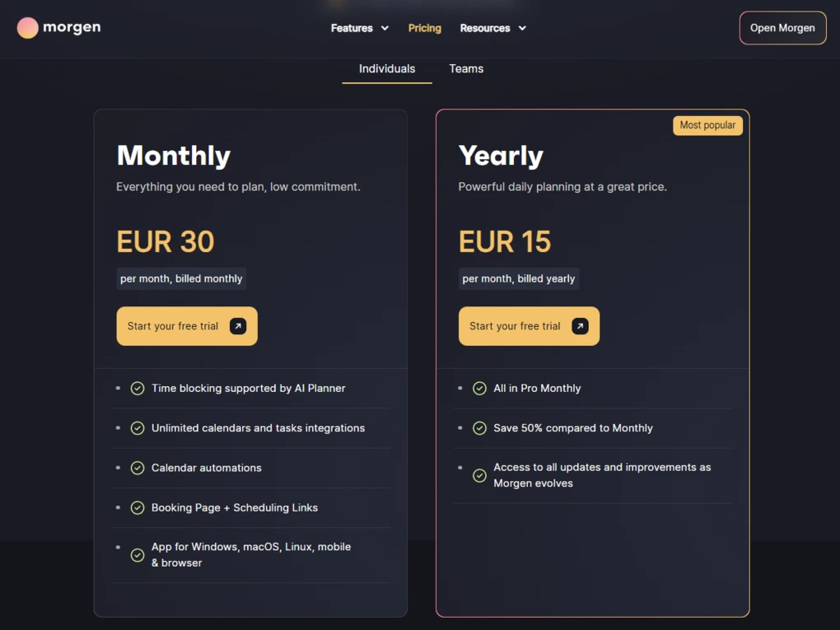Click the checkmark next to Save 50% feature
The height and width of the screenshot is (630, 840).
pyautogui.click(x=480, y=428)
